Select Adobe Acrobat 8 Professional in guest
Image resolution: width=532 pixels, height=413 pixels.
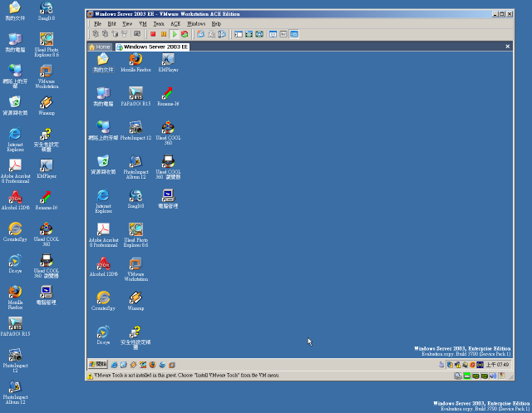(103, 235)
